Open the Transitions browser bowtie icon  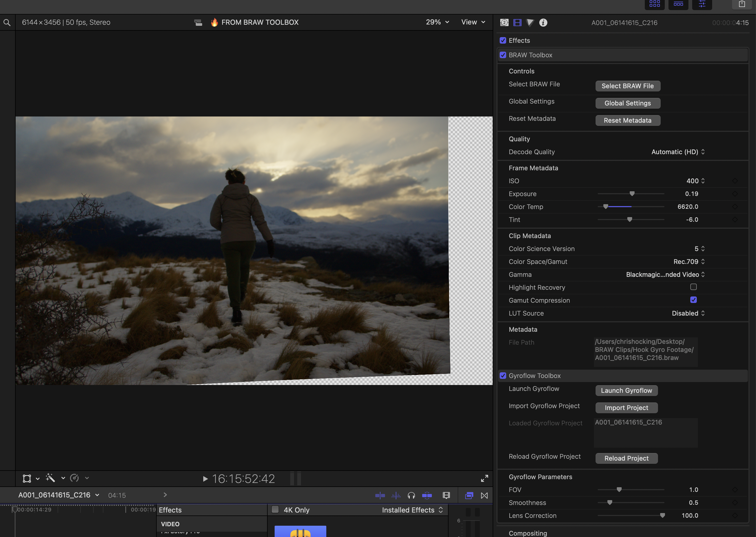484,495
